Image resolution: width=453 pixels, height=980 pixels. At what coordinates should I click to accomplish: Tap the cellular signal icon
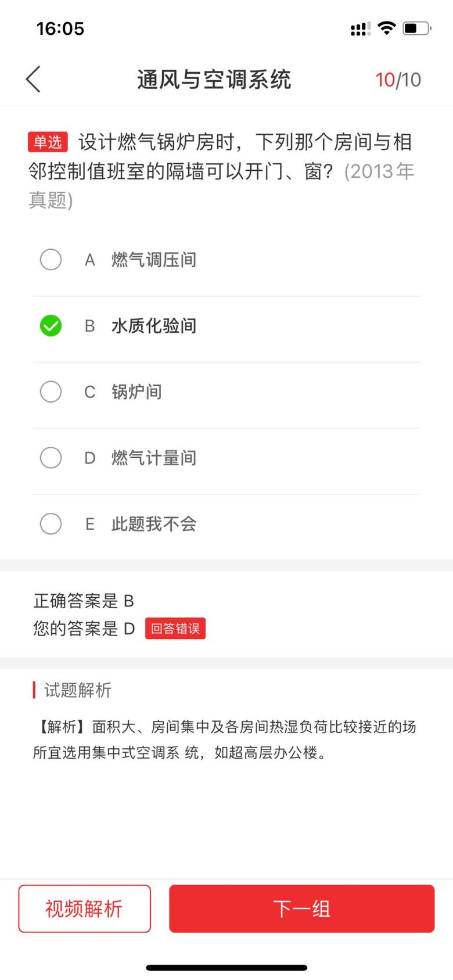(360, 28)
